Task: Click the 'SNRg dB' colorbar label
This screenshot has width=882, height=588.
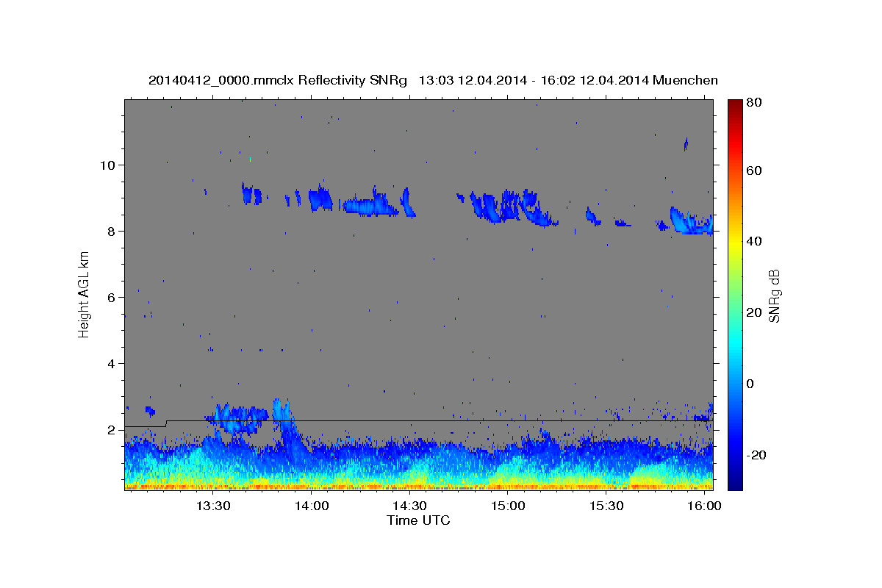Action: [x=774, y=296]
